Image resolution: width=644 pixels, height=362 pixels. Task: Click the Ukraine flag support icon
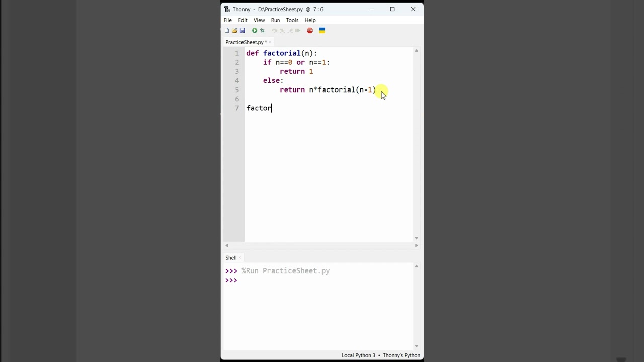tap(322, 31)
